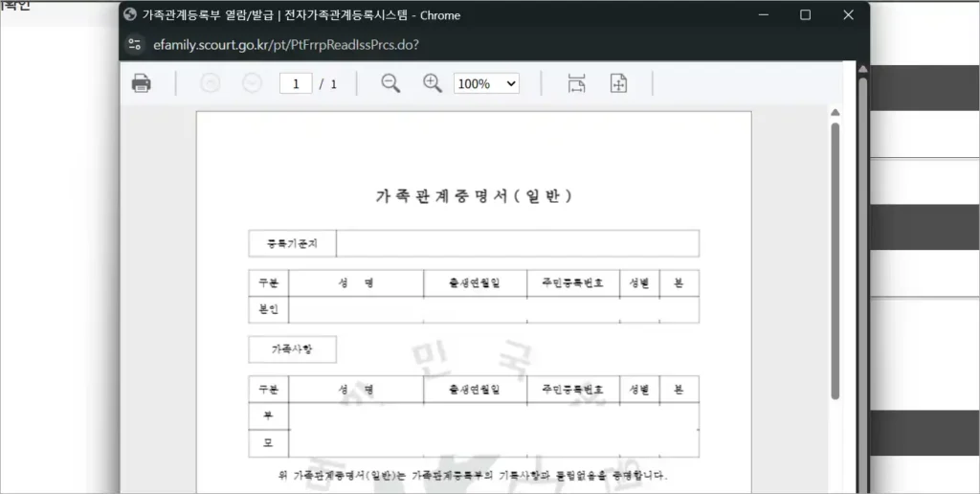This screenshot has width=980, height=494.
Task: Click the 가족사항 label box
Action: [293, 349]
